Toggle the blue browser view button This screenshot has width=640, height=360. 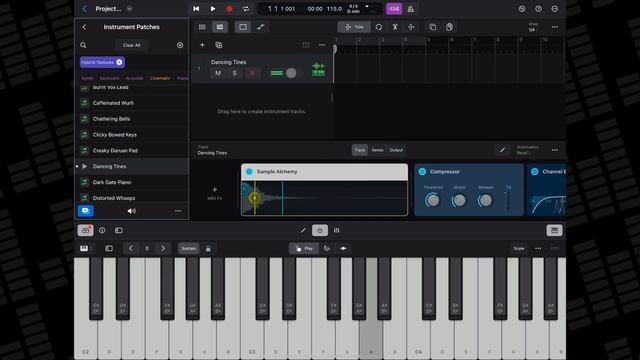[x=86, y=211]
